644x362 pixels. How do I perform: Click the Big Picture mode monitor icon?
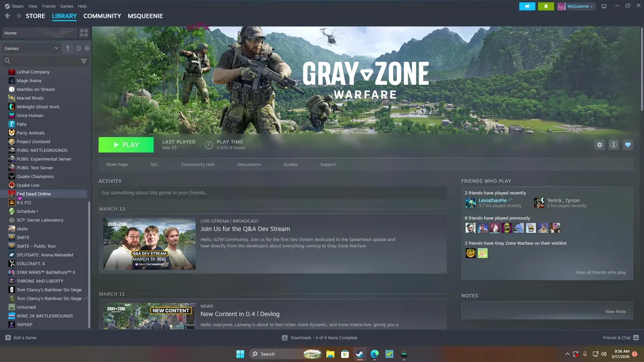[x=604, y=6]
